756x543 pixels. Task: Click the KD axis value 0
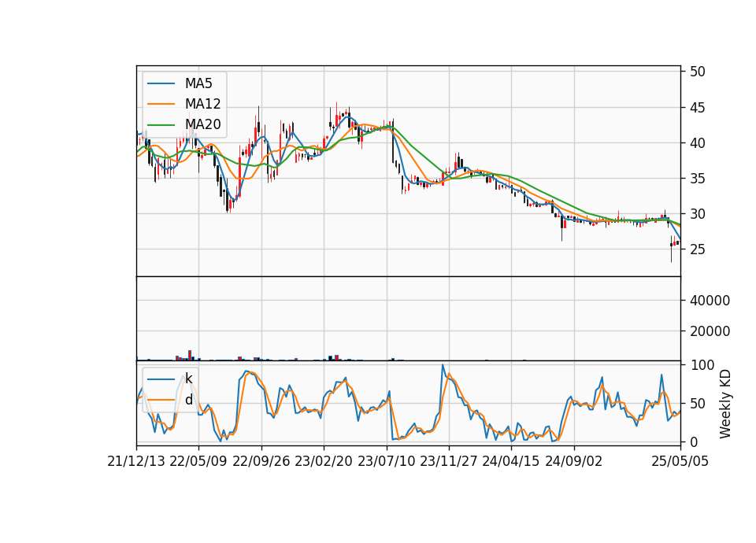click(x=693, y=441)
